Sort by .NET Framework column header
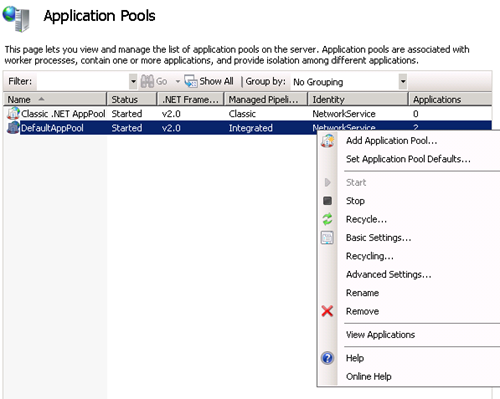This screenshot has height=399, width=500. [191, 99]
